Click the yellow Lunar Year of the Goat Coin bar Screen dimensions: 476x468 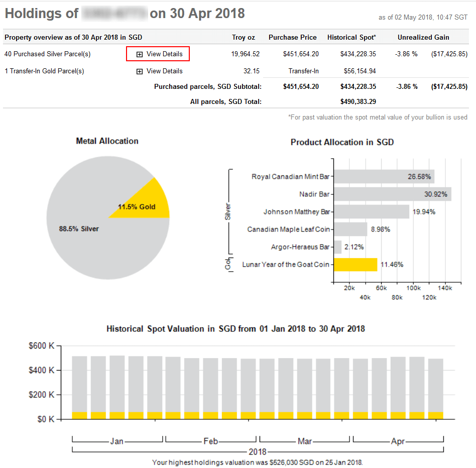355,265
